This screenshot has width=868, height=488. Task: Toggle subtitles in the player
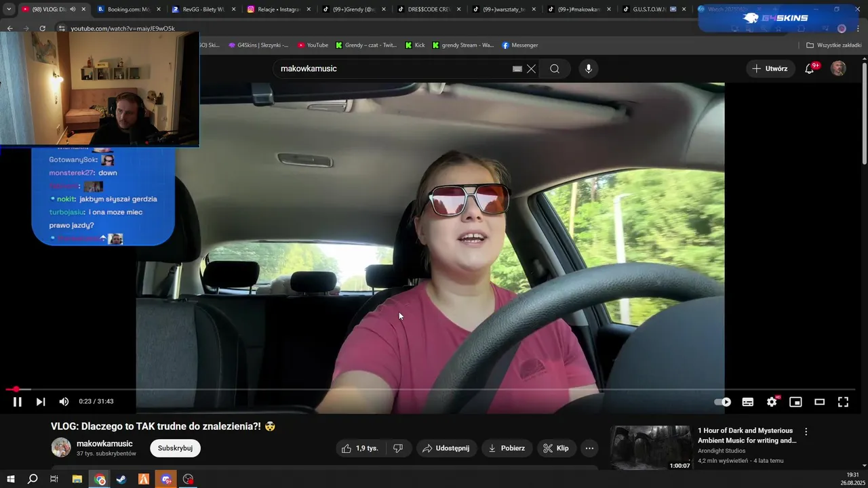pos(748,402)
